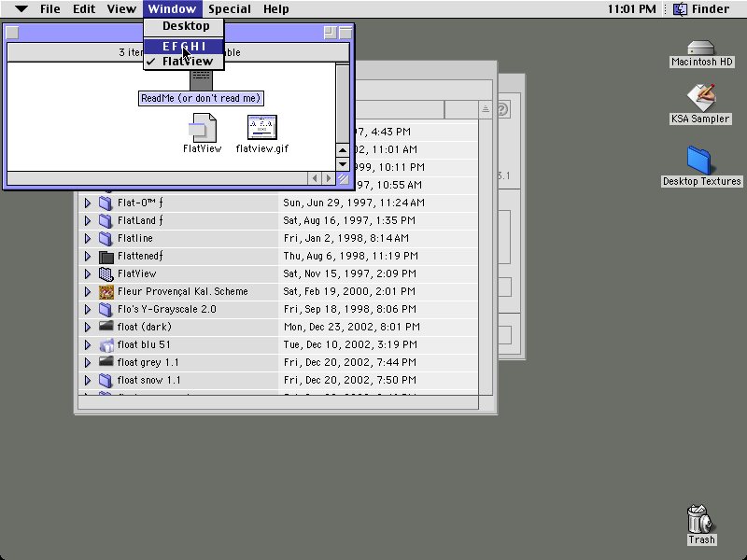Select date Sat, Feb 19, 2000, 2:01 PM
Image resolution: width=747 pixels, height=560 pixels.
pos(349,291)
